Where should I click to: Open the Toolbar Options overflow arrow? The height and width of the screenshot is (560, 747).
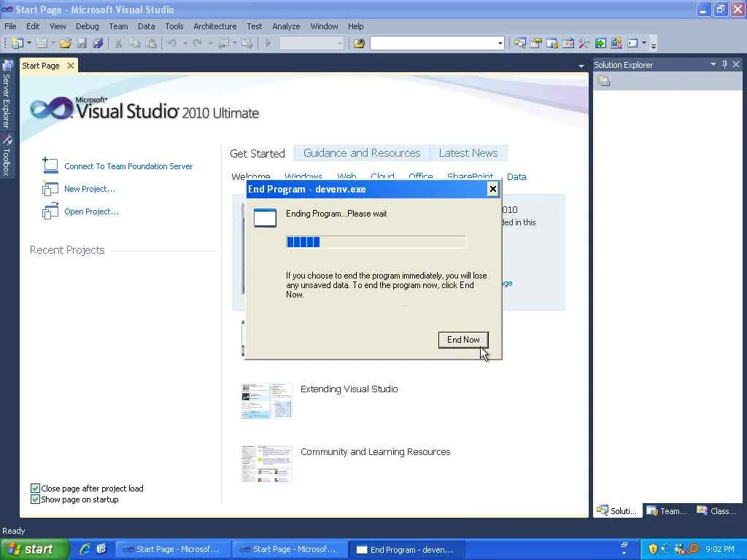tap(654, 45)
